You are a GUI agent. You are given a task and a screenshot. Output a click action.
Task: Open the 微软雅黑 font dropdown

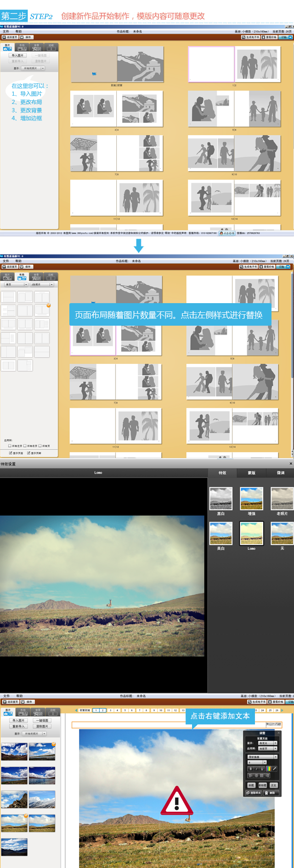tap(263, 757)
